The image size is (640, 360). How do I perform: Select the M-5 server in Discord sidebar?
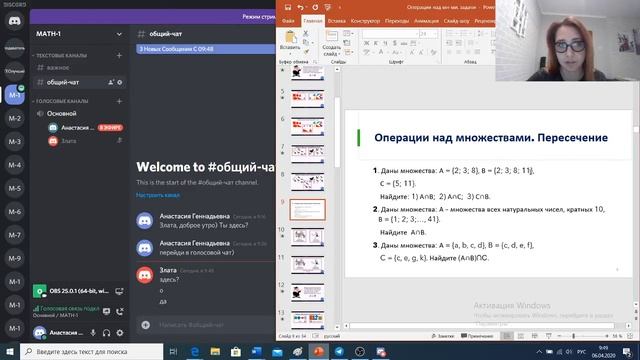point(14,189)
